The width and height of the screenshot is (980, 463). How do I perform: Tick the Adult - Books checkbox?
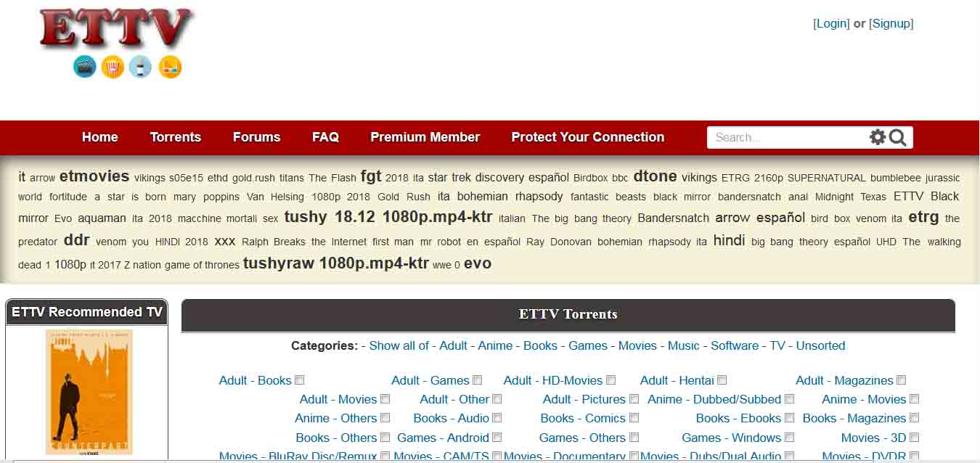pos(299,380)
